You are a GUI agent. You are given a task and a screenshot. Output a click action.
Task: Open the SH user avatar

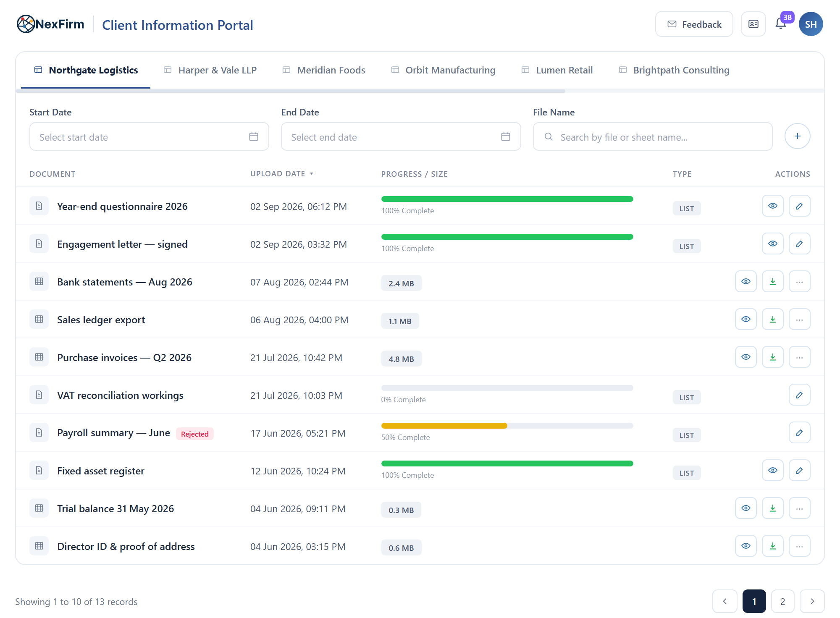[x=811, y=24]
